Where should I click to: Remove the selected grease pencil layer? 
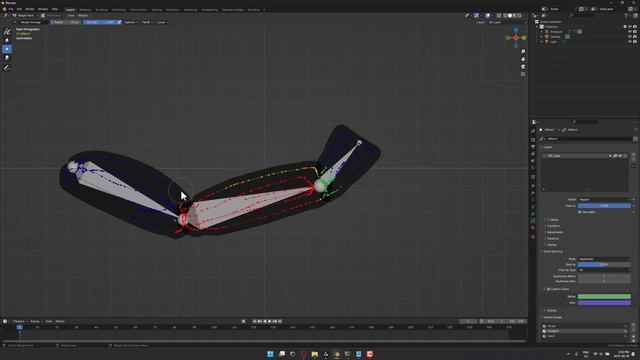point(633,160)
